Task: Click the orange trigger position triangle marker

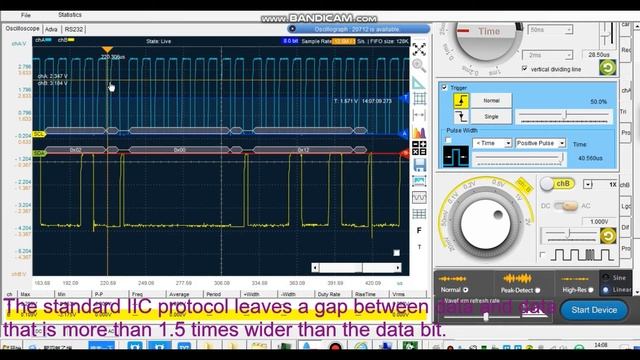Action: 107,49
